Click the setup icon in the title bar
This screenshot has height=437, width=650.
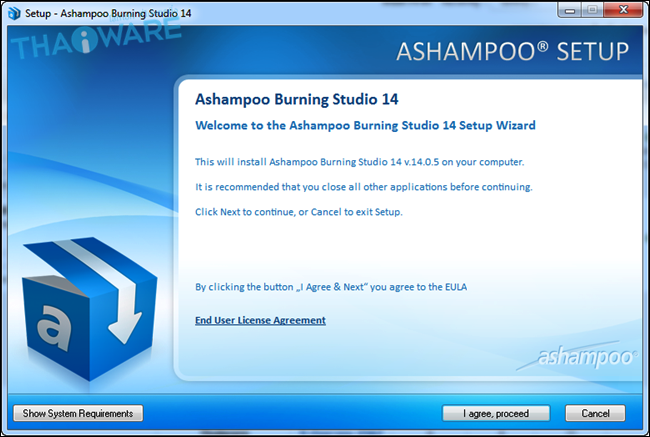[x=14, y=13]
